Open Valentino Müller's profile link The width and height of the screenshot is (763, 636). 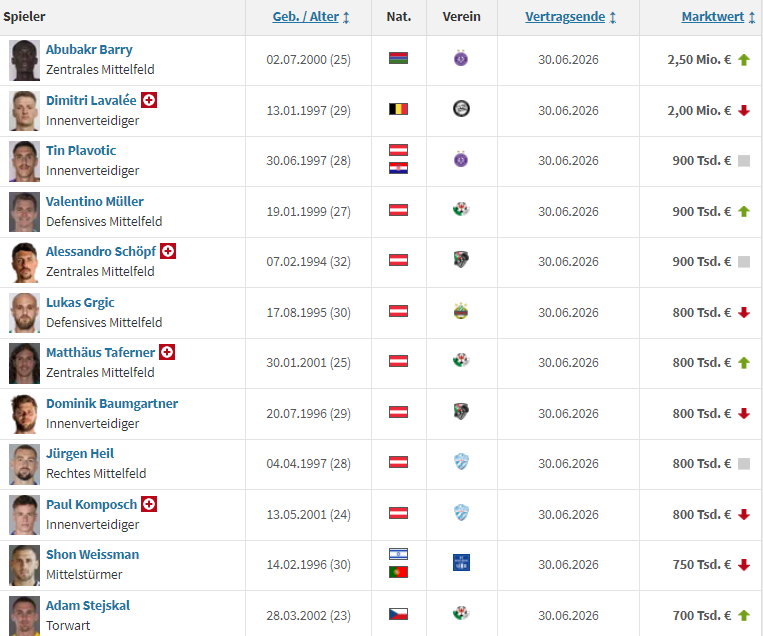coord(95,201)
